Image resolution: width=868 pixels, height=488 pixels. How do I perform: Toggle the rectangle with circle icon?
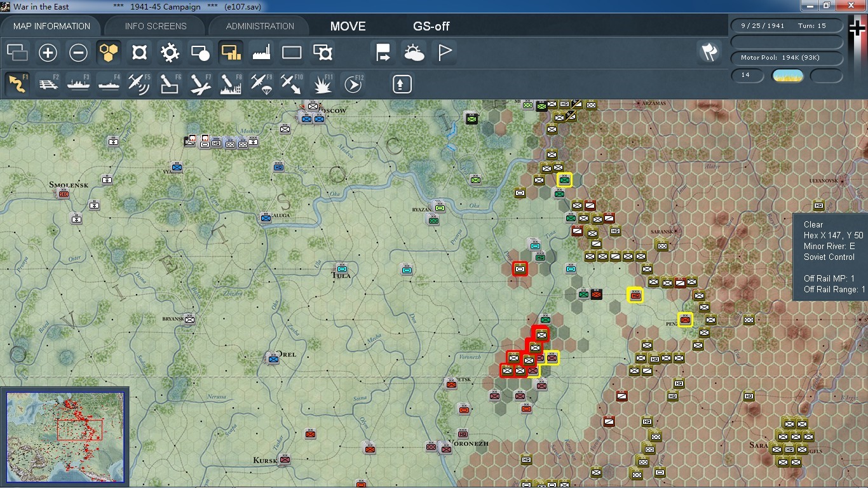[200, 52]
